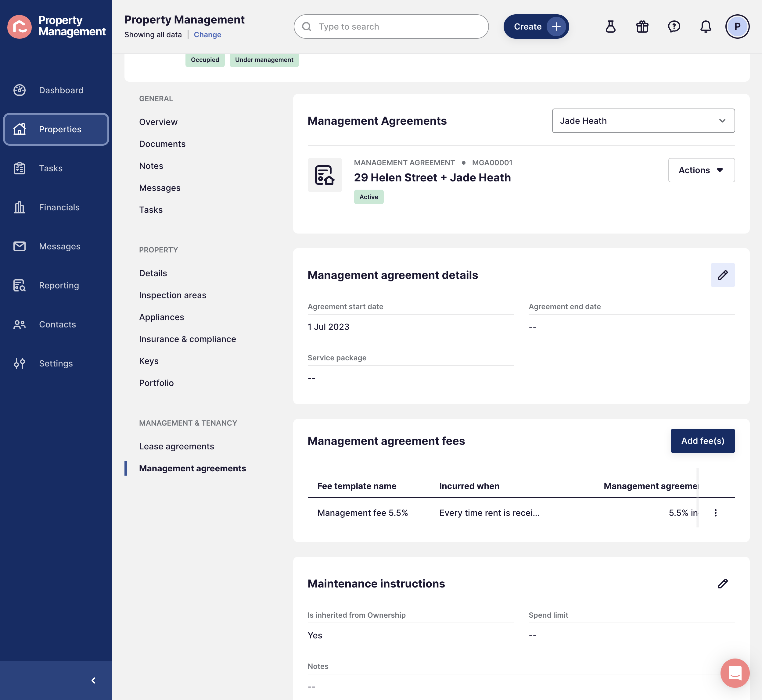The width and height of the screenshot is (762, 700).
Task: Click the Property Management logo icon
Action: 20,27
